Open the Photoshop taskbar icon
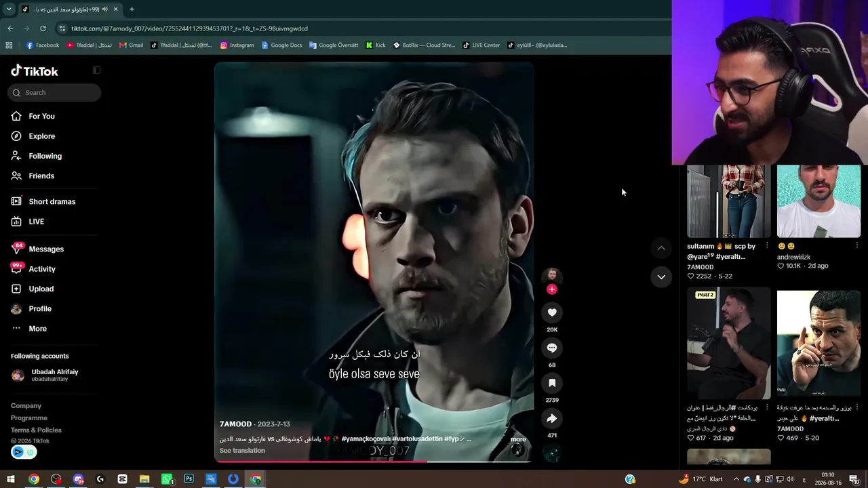Image resolution: width=868 pixels, height=488 pixels. [x=189, y=479]
